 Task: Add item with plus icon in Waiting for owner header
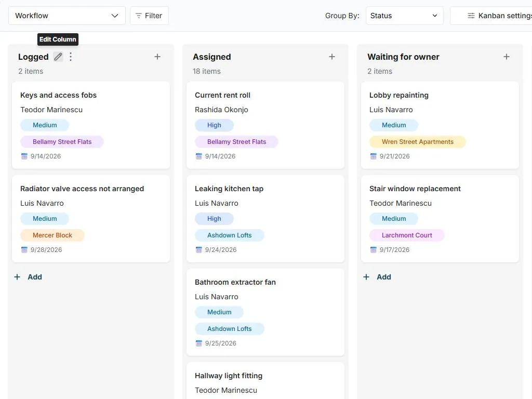[x=506, y=57]
